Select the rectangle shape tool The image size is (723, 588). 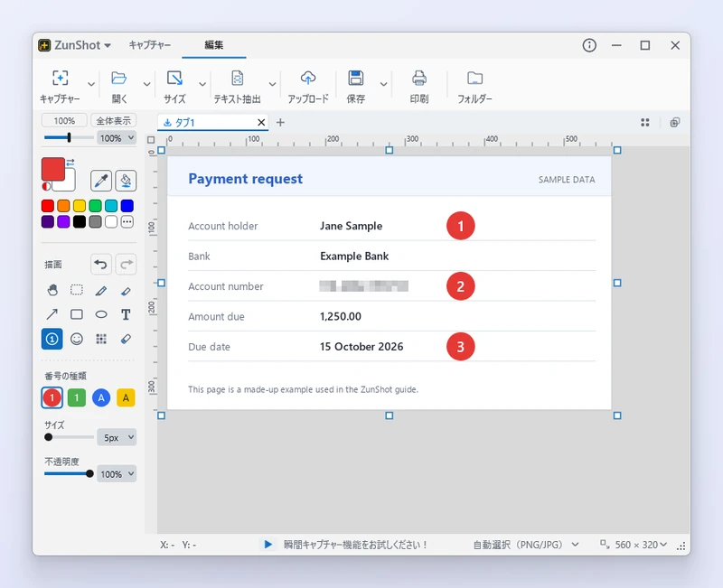pyautogui.click(x=77, y=314)
